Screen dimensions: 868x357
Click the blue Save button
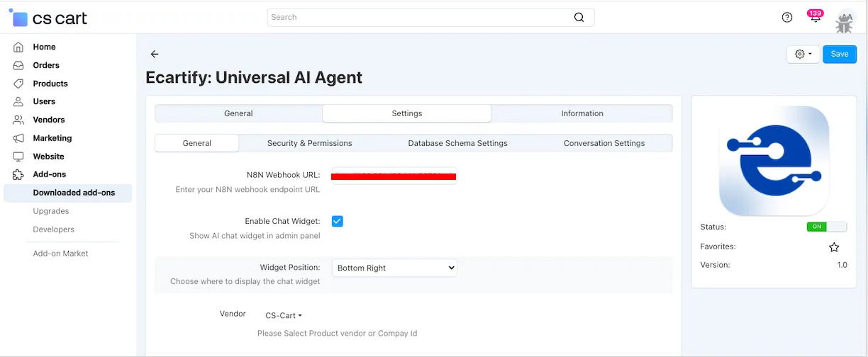[x=840, y=54]
